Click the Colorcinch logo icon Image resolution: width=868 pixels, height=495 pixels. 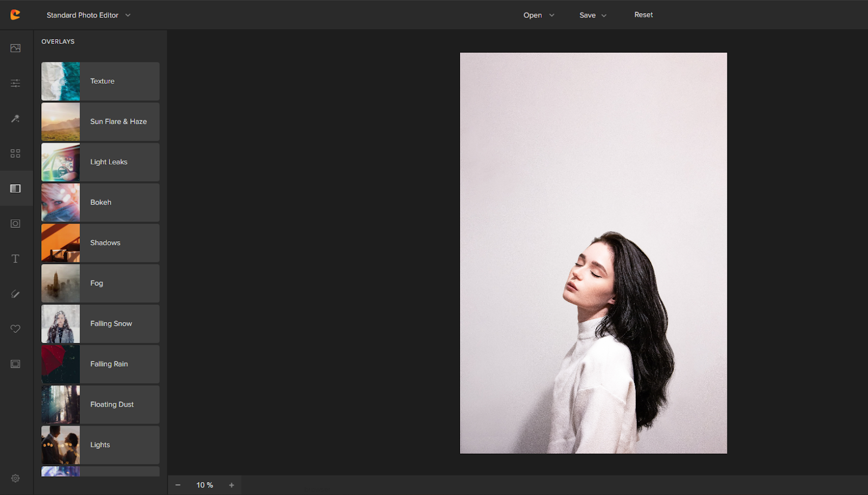coord(15,15)
